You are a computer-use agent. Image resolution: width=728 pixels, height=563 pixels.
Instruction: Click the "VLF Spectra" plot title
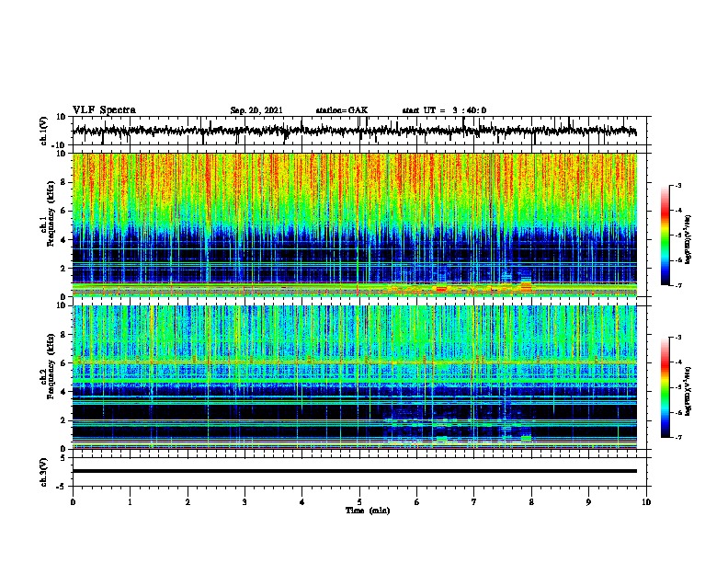pos(104,110)
